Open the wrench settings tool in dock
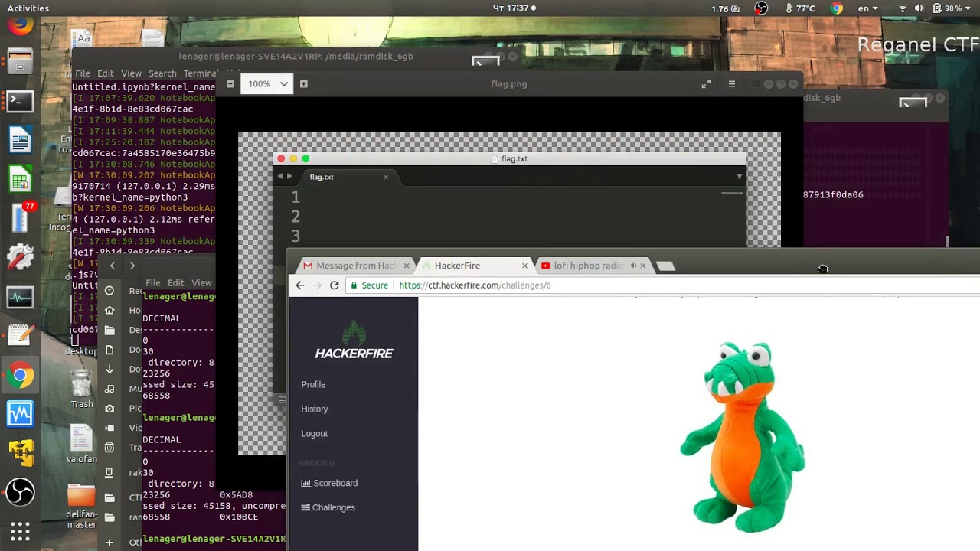This screenshot has width=980, height=551. click(x=21, y=257)
